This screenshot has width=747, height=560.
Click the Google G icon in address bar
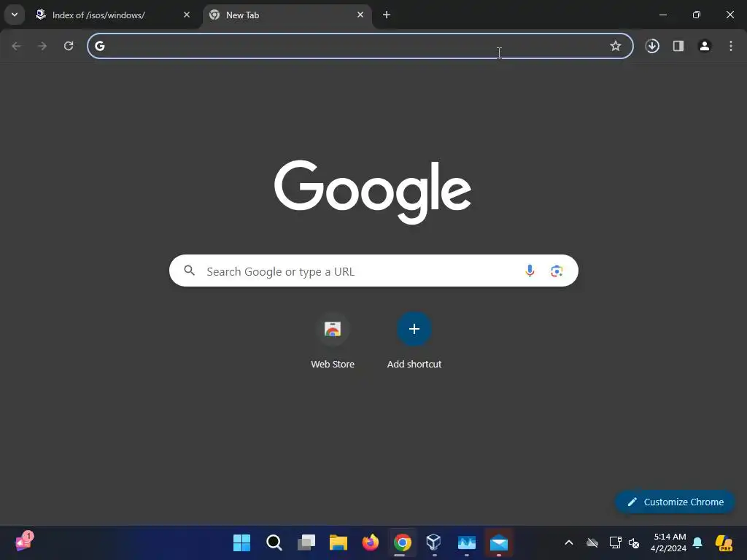tap(99, 46)
